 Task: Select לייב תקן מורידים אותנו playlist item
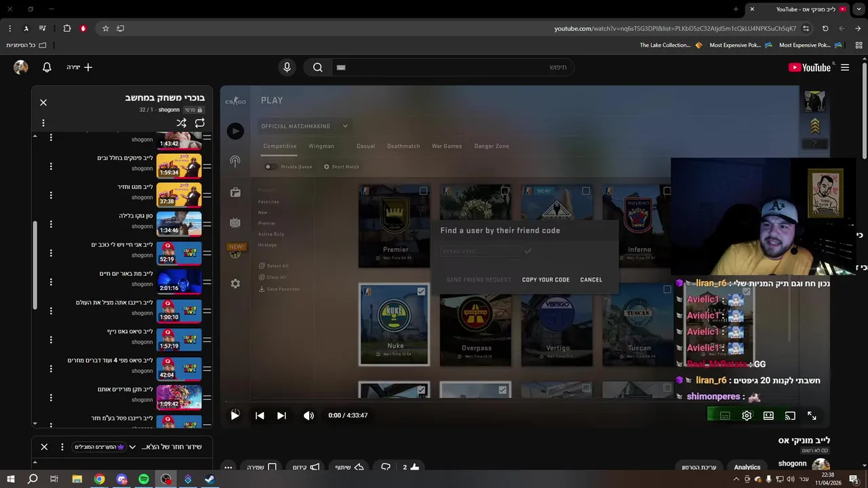tap(122, 397)
